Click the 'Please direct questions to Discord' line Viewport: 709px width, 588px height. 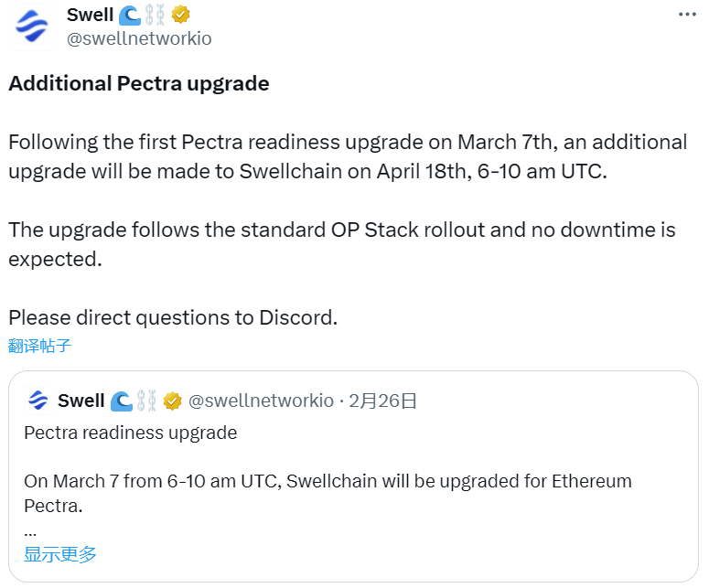point(173,317)
